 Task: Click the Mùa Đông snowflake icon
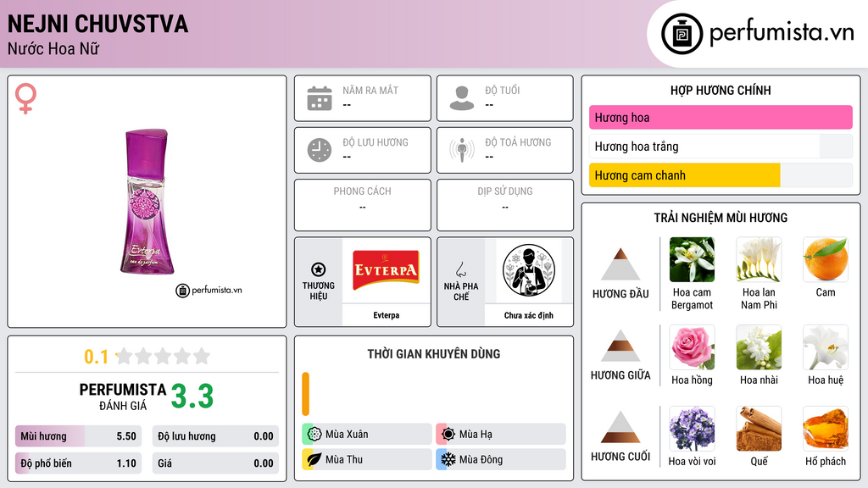(x=448, y=459)
